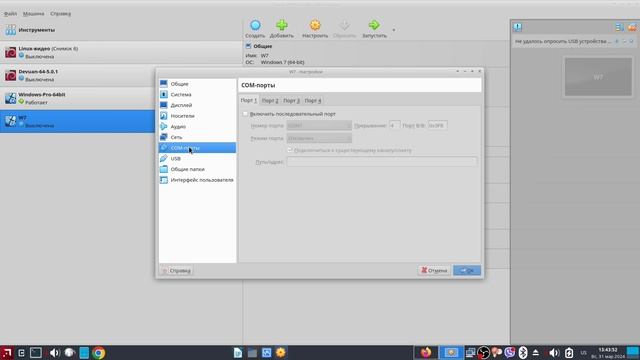Click the Создать toolbar icon

tap(255, 29)
